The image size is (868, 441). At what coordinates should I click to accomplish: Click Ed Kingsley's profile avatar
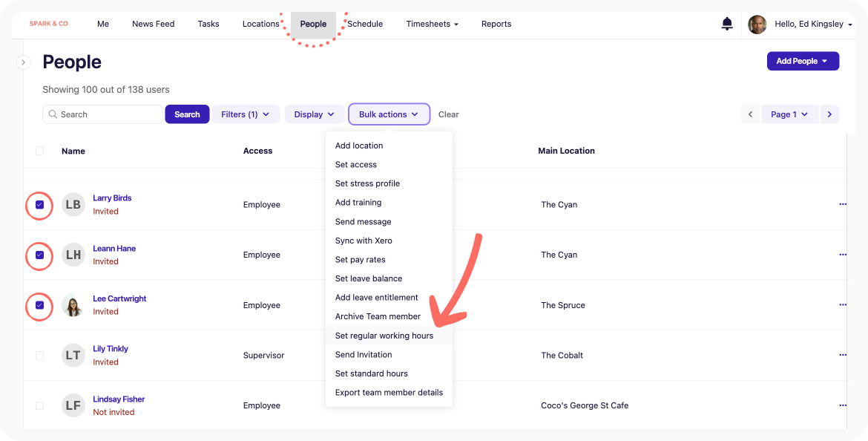point(757,24)
